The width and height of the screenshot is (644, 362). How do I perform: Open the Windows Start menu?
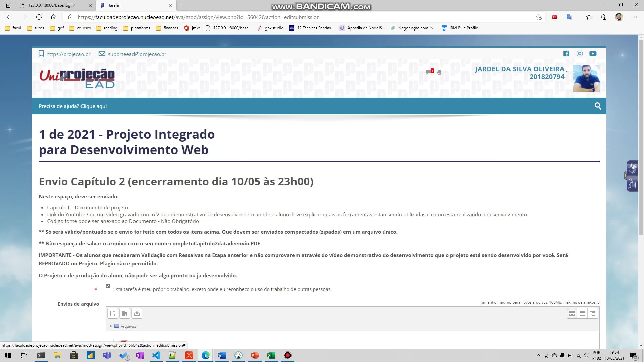(x=8, y=355)
